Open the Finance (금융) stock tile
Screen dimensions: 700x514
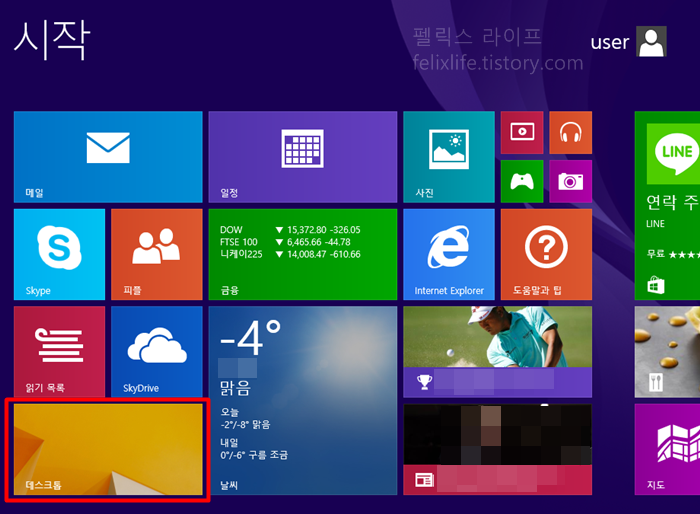tap(303, 254)
